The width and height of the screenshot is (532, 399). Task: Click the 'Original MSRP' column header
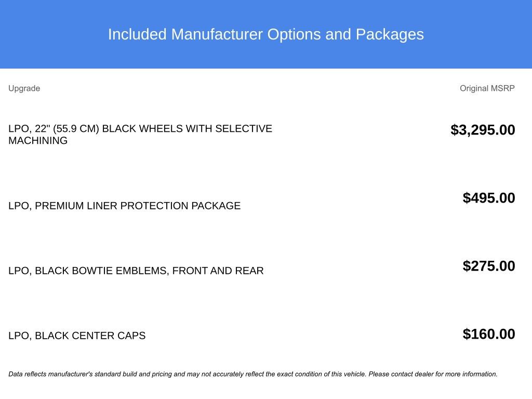coord(487,88)
